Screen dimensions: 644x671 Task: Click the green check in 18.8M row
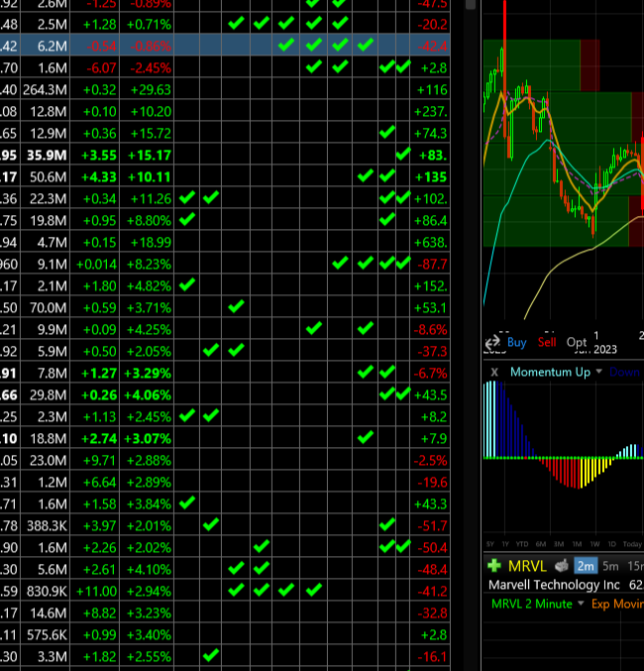[x=365, y=437]
